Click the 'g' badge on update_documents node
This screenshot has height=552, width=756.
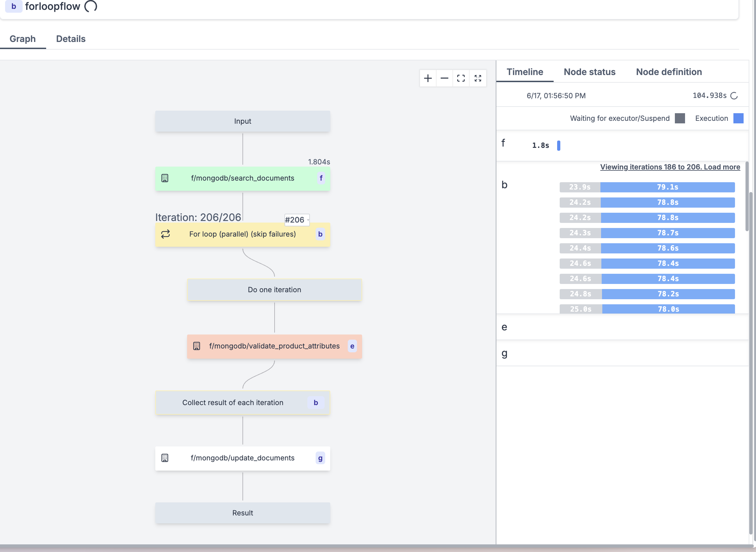pos(320,458)
